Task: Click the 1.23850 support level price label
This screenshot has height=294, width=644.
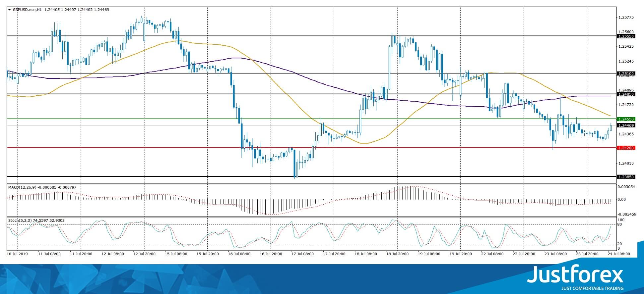Action: pos(625,177)
